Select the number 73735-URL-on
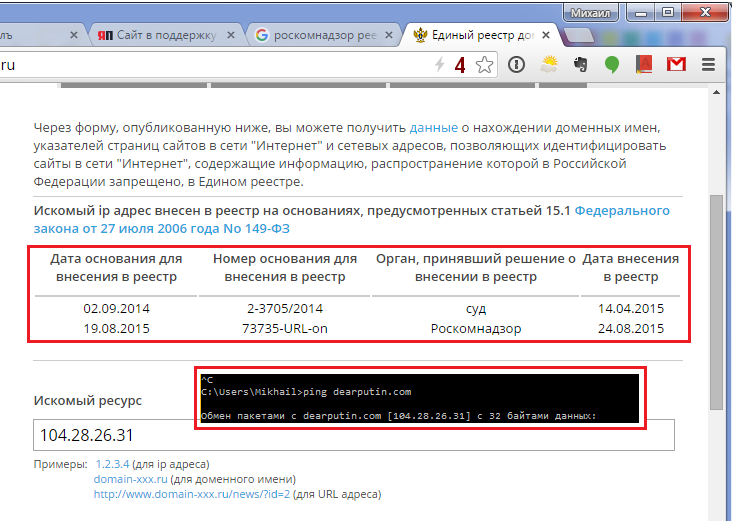Screen dimensions: 732x521 coord(285,329)
